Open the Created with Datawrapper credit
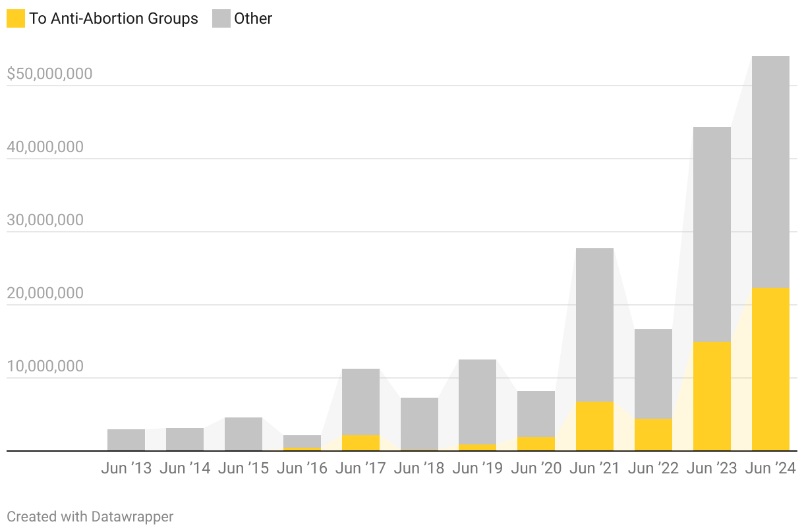The height and width of the screenshot is (532, 804). point(90,517)
